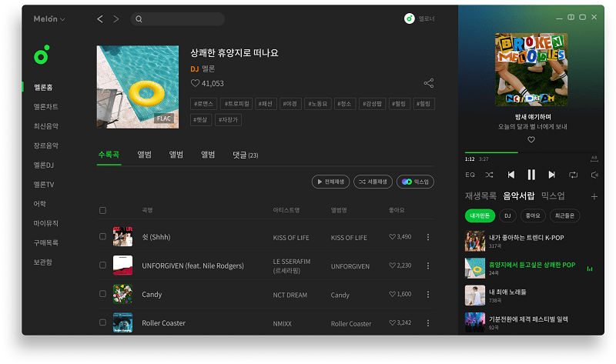Click the green Melon logo
This screenshot has height=364, width=616.
[x=42, y=55]
